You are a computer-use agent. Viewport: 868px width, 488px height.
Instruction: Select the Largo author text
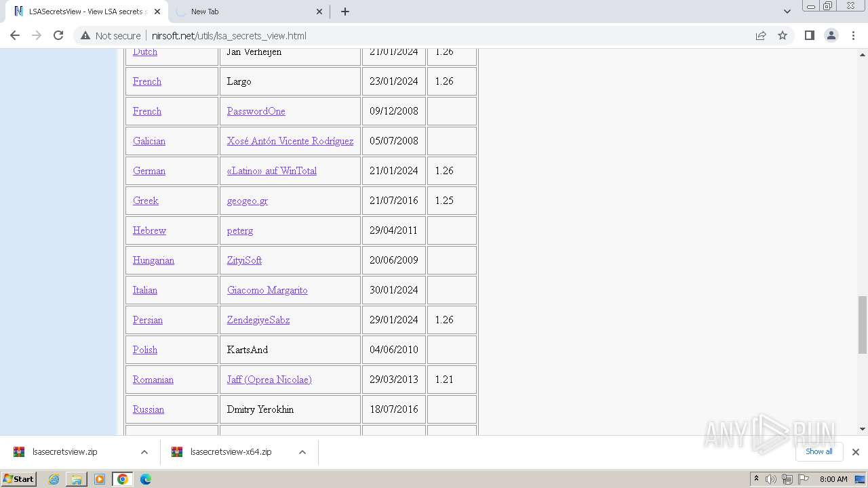pos(239,81)
